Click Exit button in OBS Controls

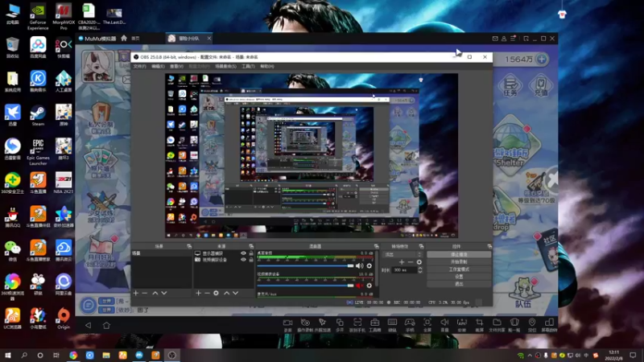tap(459, 284)
